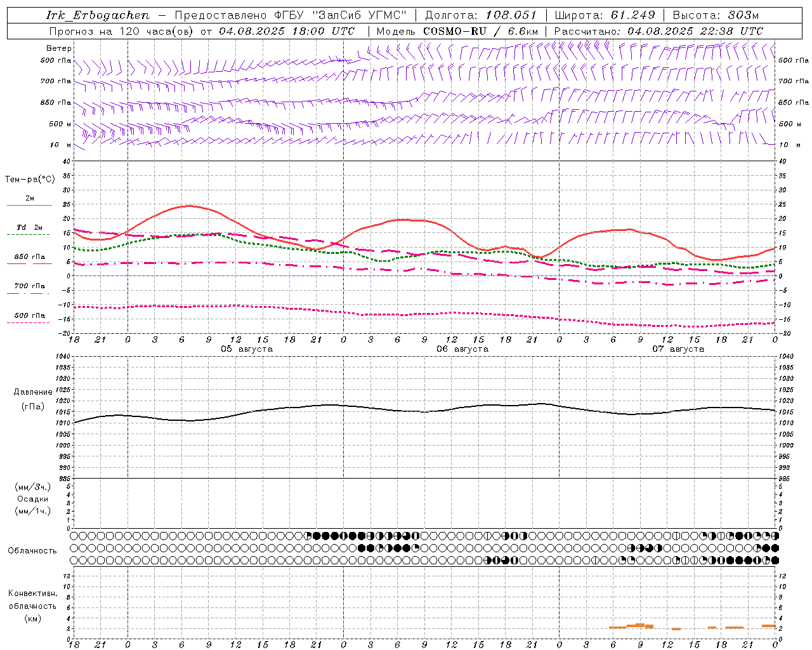Click the Давление pressure label

[x=33, y=392]
